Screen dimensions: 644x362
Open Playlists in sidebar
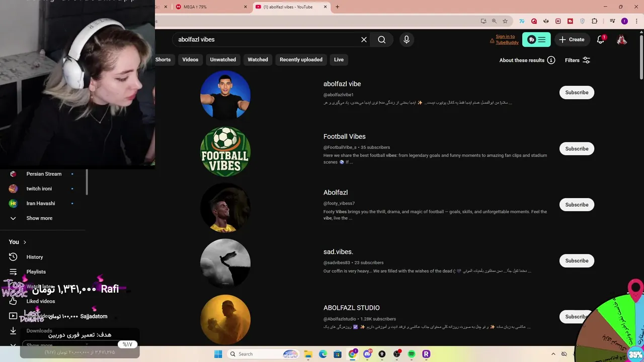(36, 272)
